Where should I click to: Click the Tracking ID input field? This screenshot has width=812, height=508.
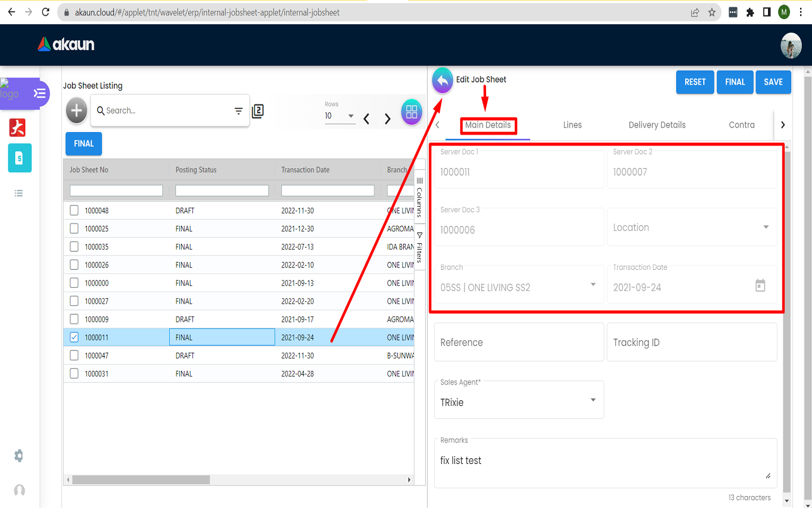pyautogui.click(x=691, y=343)
